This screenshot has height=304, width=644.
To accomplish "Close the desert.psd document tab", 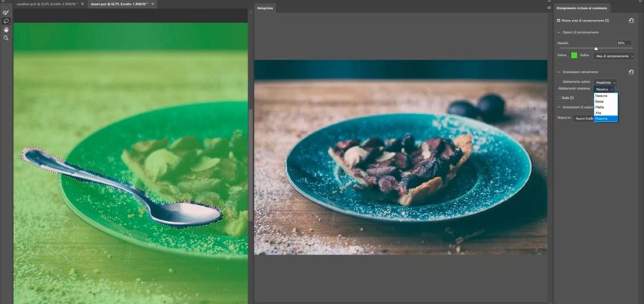I will pyautogui.click(x=153, y=4).
